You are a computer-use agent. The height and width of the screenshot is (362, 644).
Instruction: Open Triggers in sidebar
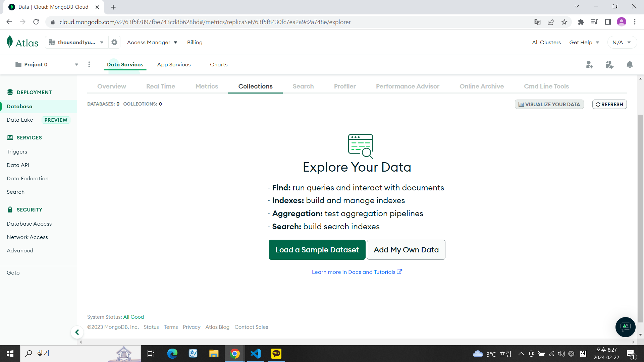(x=17, y=152)
